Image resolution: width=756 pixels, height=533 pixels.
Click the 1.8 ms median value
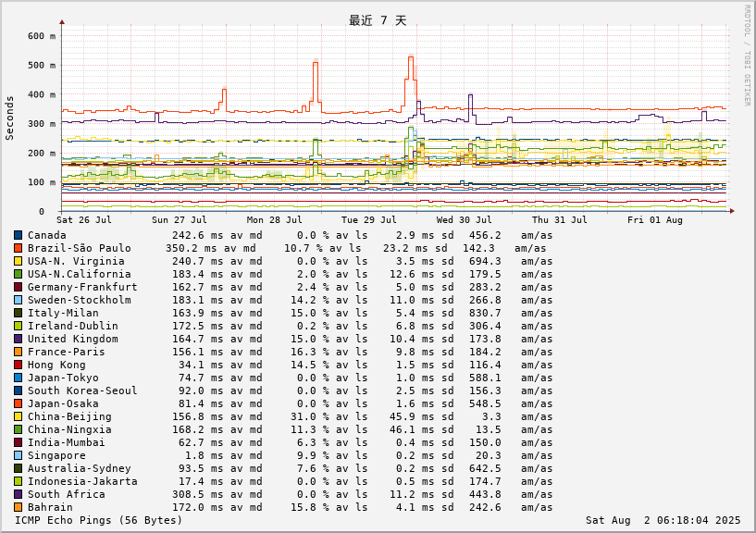point(204,456)
